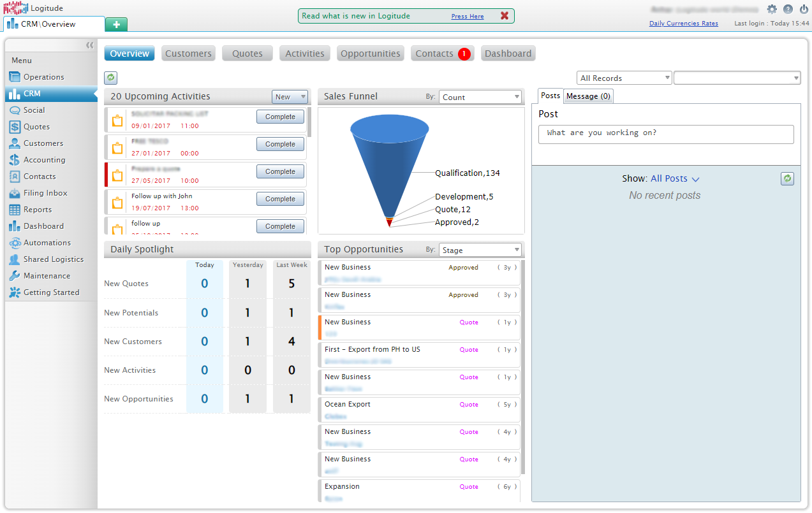Open the empty dropdown beside All Records

click(x=737, y=78)
